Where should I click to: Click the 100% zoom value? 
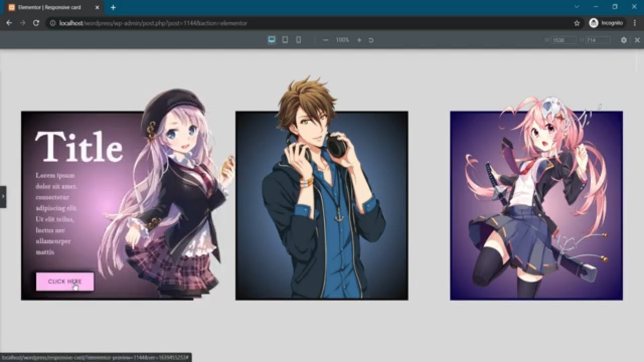(x=342, y=40)
